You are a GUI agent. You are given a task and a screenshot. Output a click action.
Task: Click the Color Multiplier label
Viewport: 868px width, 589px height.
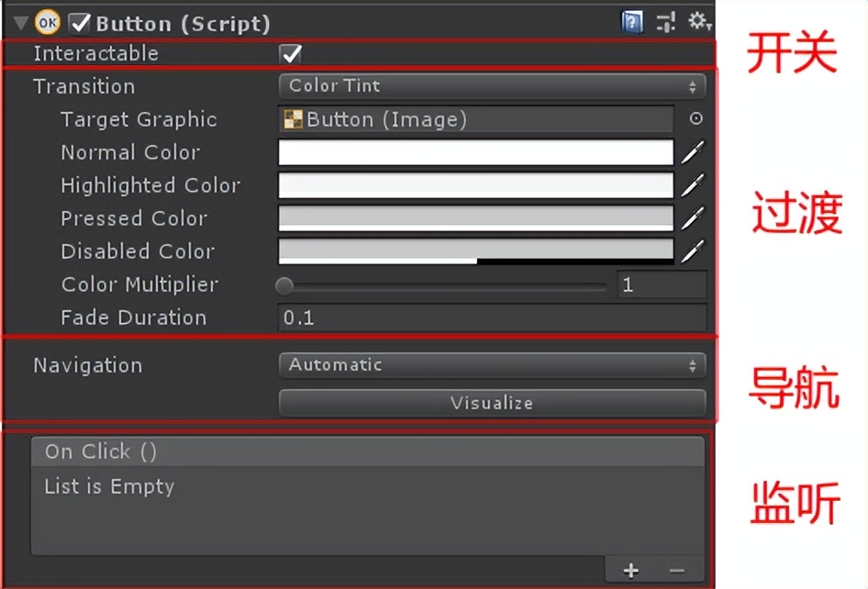(140, 284)
